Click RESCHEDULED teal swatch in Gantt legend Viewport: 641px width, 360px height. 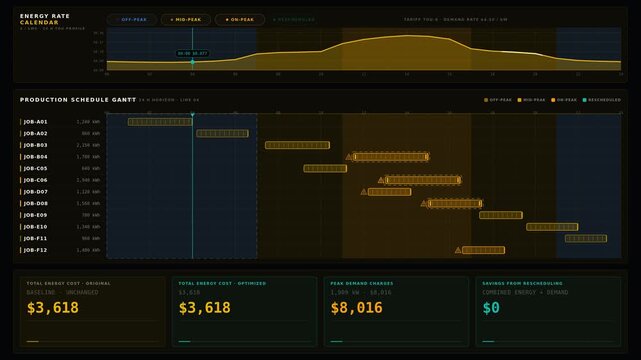[585, 100]
